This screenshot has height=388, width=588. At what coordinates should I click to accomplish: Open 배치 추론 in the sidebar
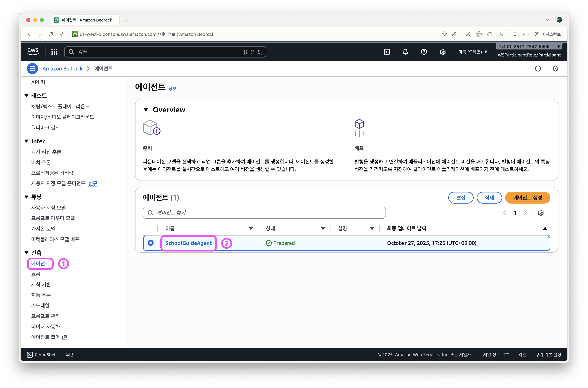[41, 162]
